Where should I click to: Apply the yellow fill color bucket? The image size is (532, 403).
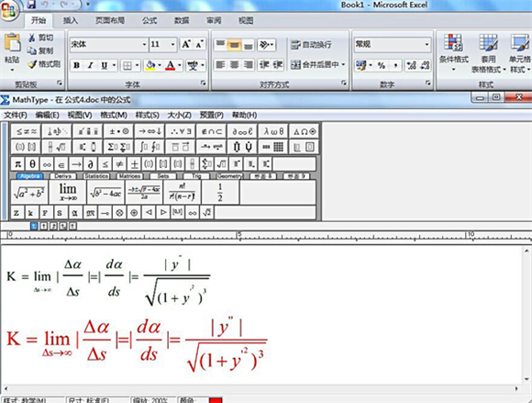(150, 65)
